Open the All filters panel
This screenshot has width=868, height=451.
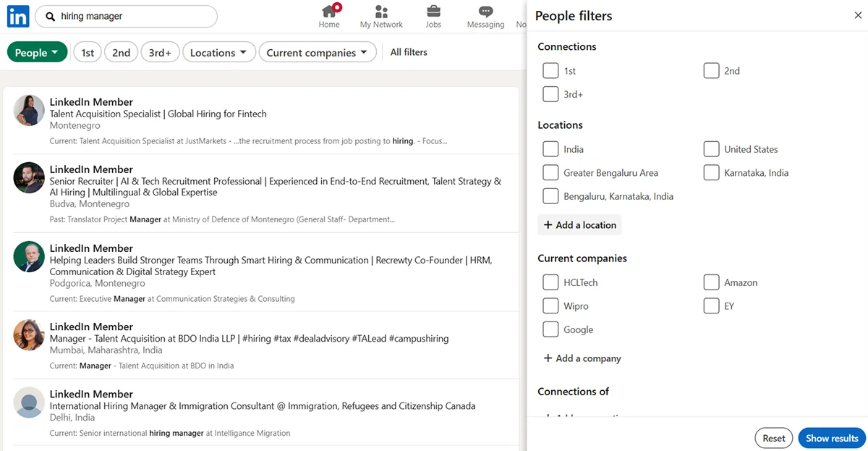[408, 51]
